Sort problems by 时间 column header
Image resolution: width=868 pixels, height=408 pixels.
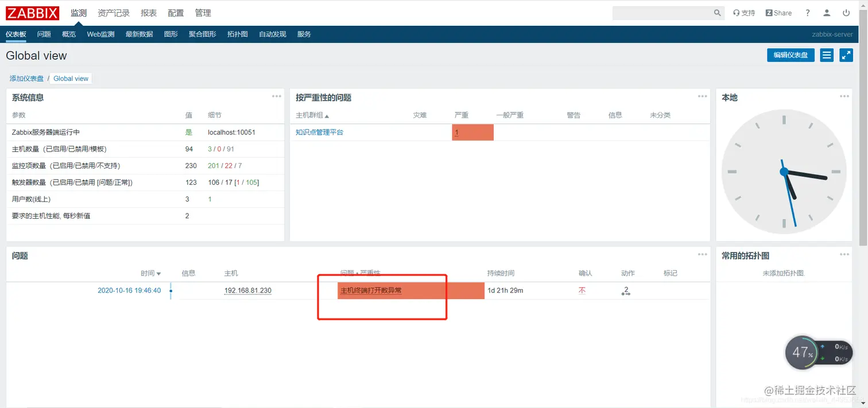click(151, 274)
